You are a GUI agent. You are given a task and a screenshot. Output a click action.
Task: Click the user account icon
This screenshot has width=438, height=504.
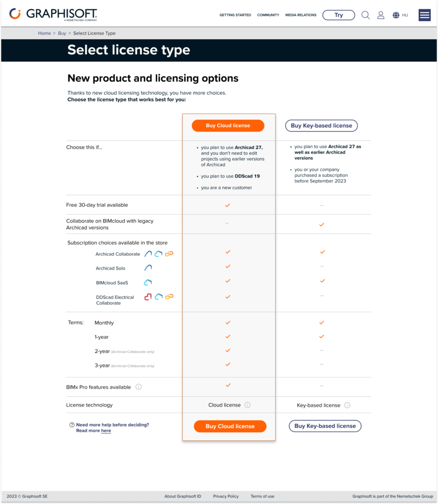(381, 15)
